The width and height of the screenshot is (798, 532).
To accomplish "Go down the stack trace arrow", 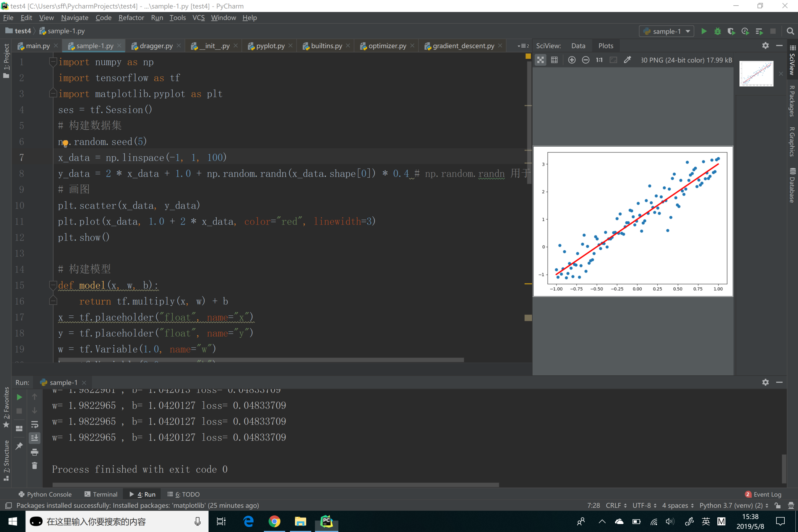I will coord(35,411).
